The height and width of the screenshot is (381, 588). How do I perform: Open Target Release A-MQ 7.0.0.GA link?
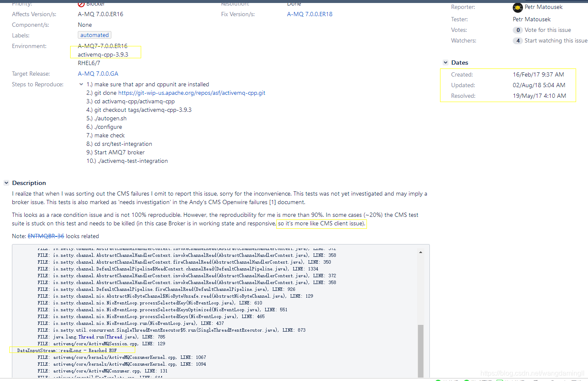coord(98,74)
